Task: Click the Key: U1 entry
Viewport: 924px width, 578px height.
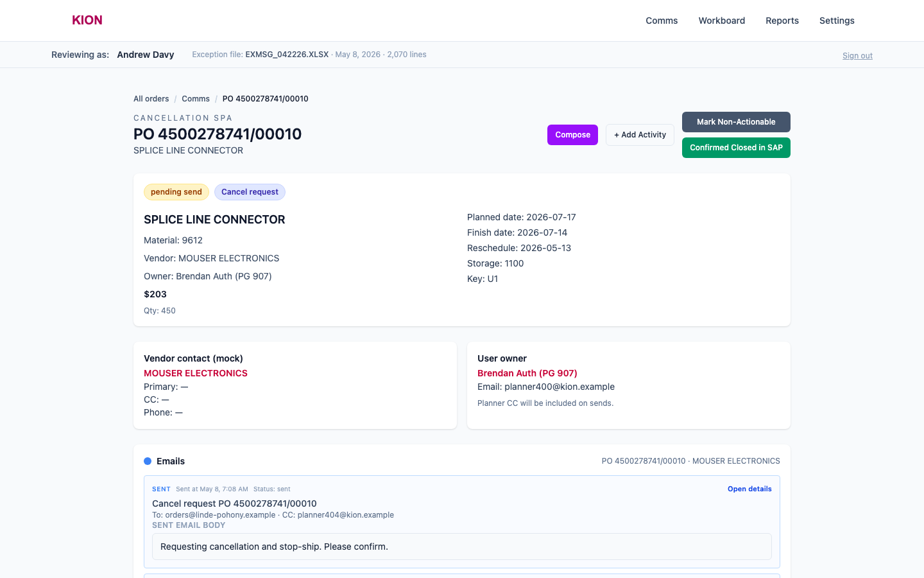Action: 483,279
